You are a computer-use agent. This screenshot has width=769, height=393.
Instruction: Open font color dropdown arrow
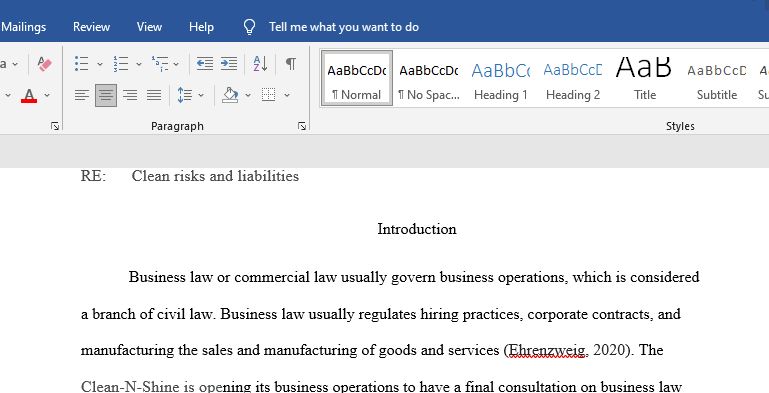pos(47,96)
